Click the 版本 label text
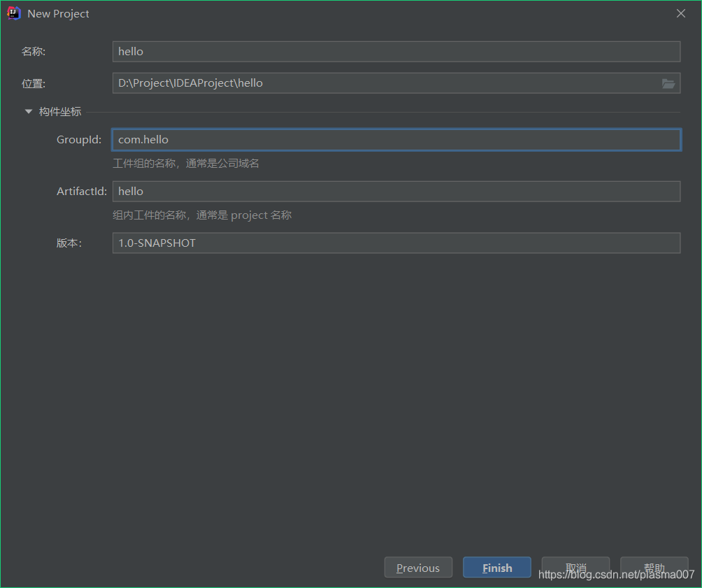This screenshot has height=588, width=702. 69,243
